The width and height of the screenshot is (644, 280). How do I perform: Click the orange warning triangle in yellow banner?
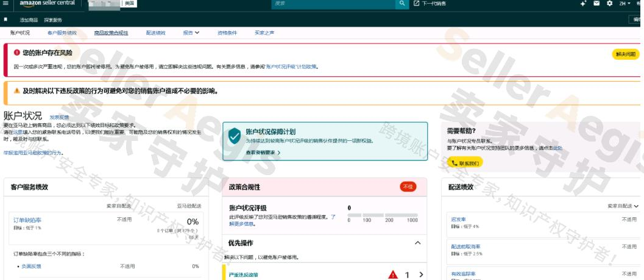tap(17, 90)
